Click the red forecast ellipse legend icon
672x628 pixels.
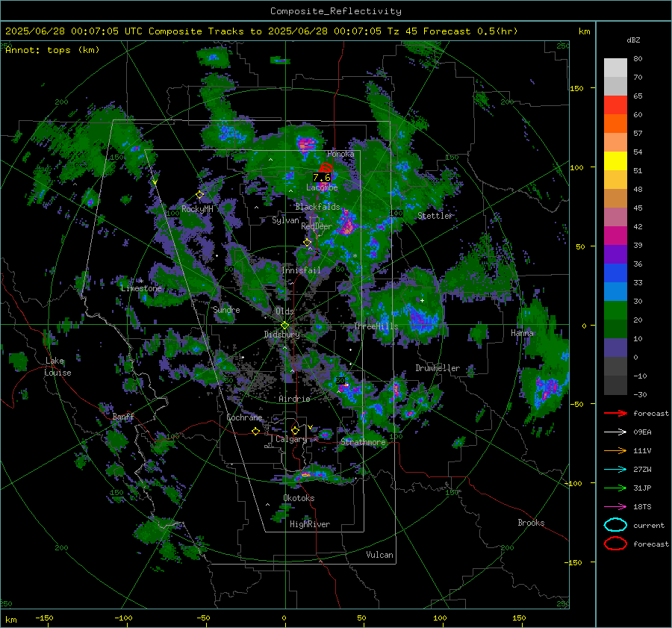615,544
